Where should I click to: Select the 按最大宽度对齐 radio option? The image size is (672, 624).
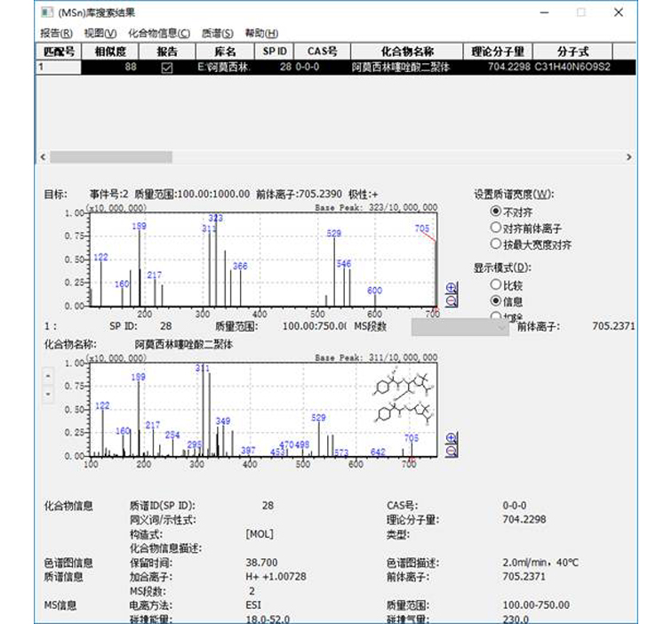[495, 244]
